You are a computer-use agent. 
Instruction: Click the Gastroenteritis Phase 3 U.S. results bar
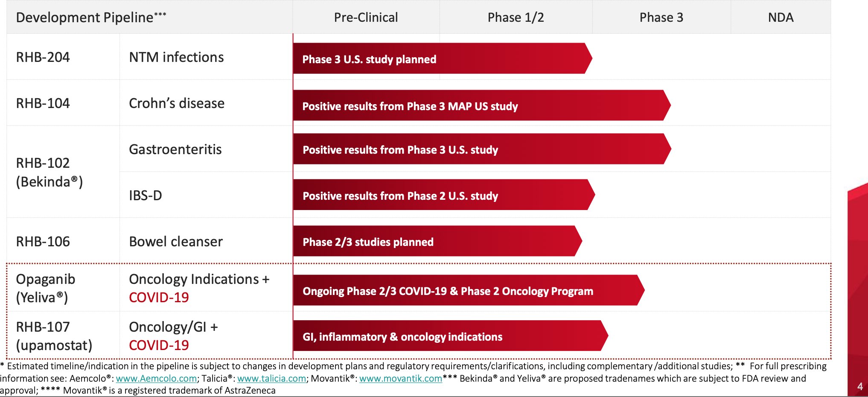point(478,149)
